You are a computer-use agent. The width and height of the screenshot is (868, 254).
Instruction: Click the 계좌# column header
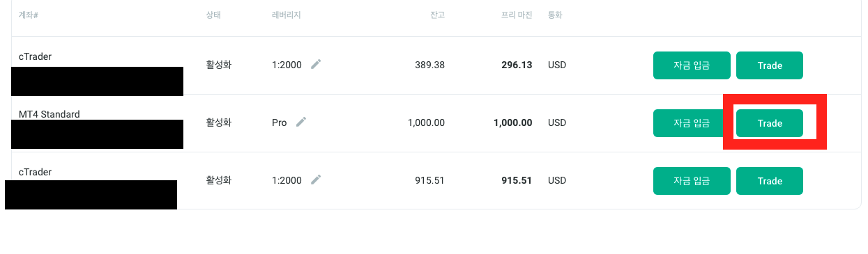tap(28, 15)
